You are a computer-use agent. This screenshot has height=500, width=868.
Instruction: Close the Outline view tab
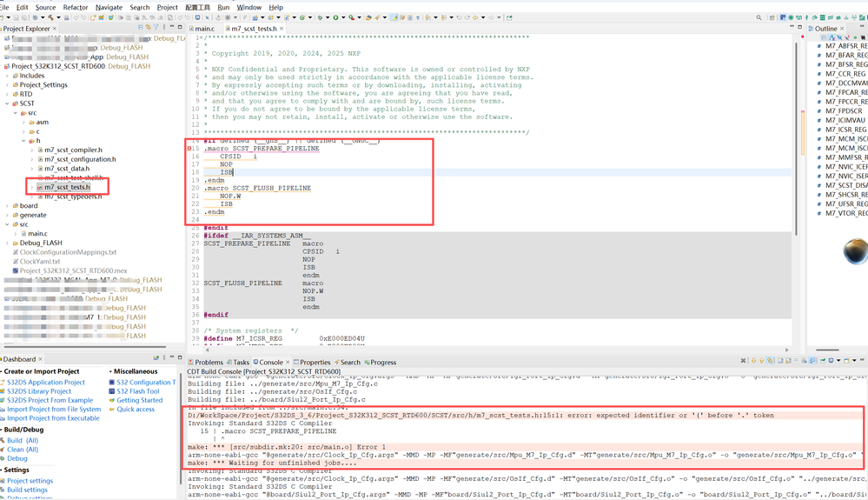(x=842, y=28)
